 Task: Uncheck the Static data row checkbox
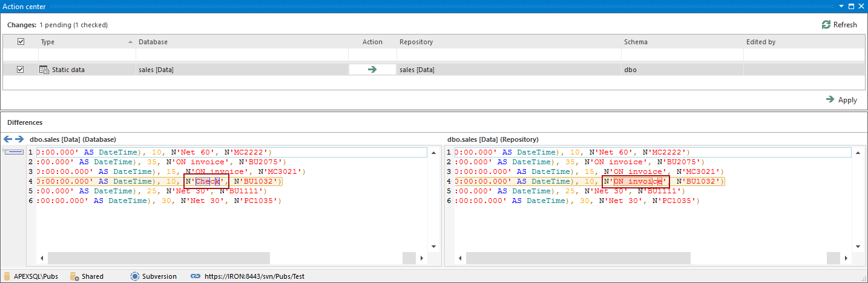tap(21, 70)
